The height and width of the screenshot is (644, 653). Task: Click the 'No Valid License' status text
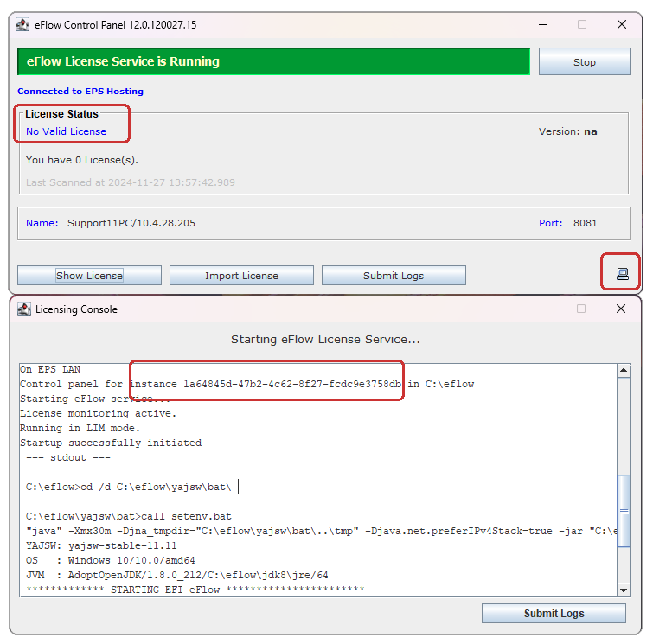tap(67, 131)
